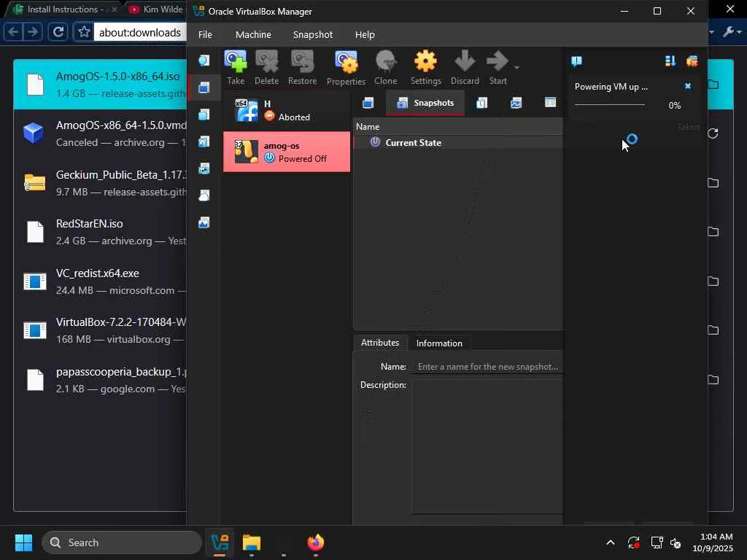Open the Help menu

(365, 35)
